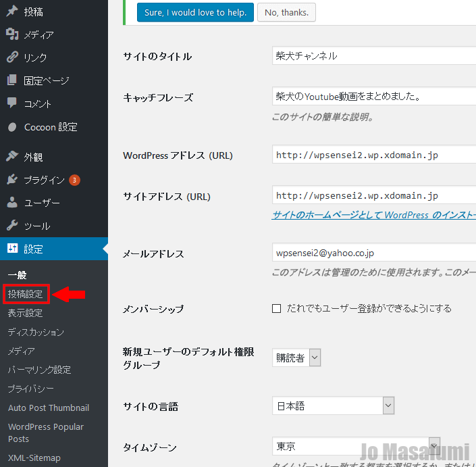Open メディア link under 設定 submenu
This screenshot has height=467, width=476.
click(21, 351)
